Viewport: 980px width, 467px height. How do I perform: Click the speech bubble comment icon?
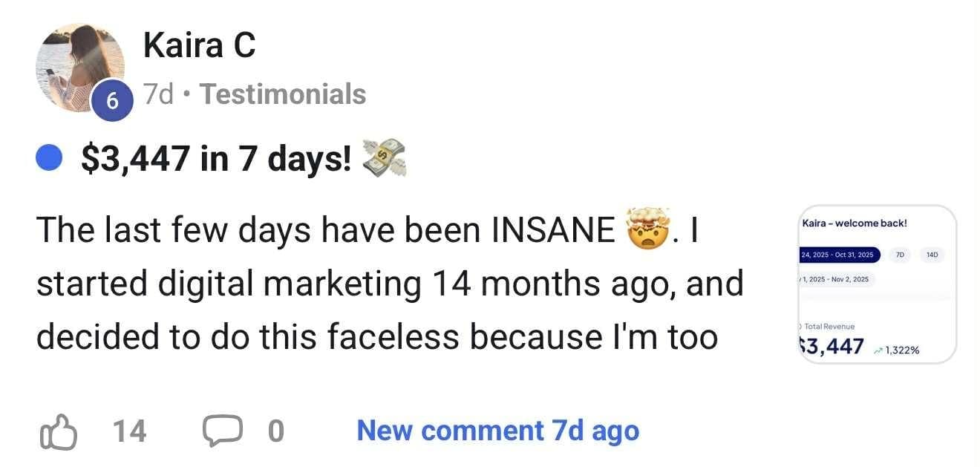tap(220, 431)
